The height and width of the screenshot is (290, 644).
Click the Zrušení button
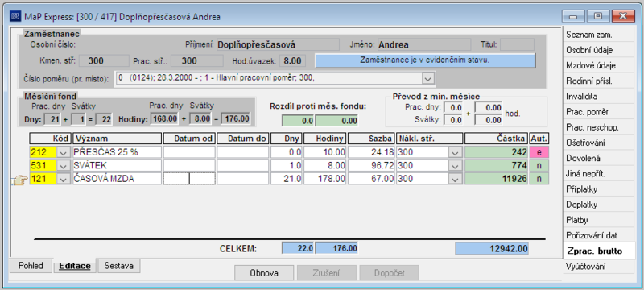tap(327, 273)
